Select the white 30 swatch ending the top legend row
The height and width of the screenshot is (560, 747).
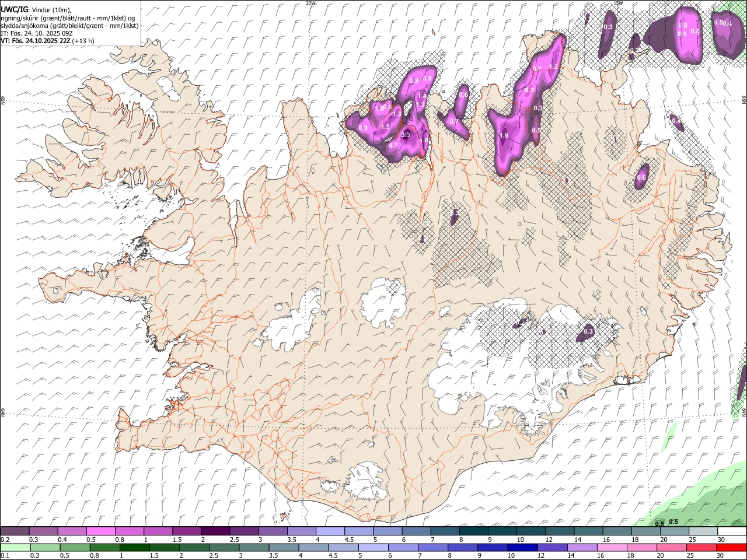coord(732,531)
